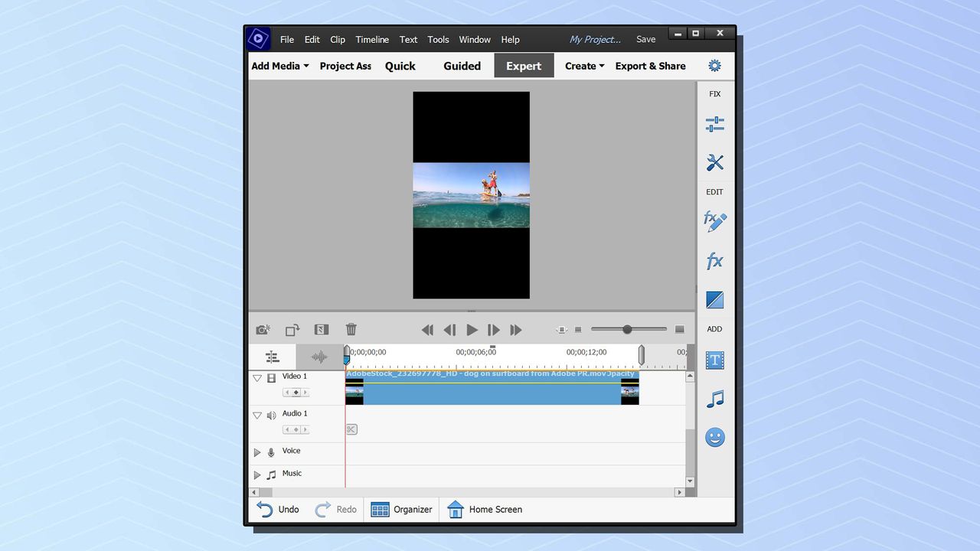Click the Undo button

point(278,510)
